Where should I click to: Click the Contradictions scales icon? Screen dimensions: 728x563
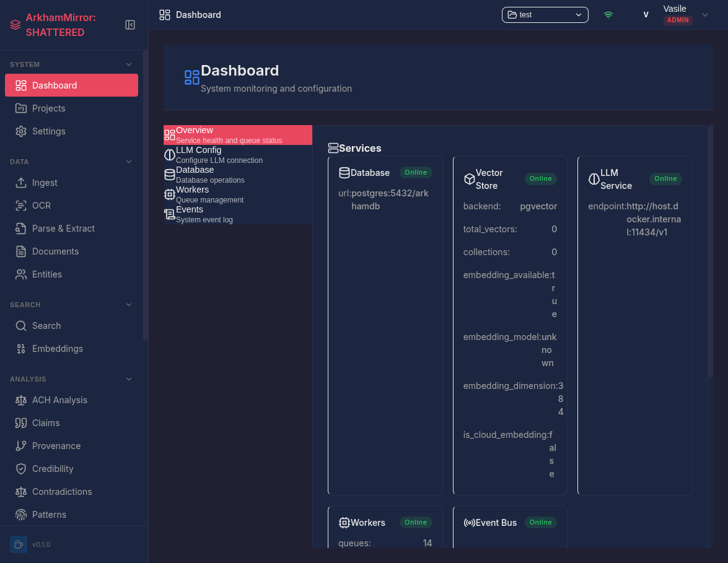pyautogui.click(x=21, y=492)
